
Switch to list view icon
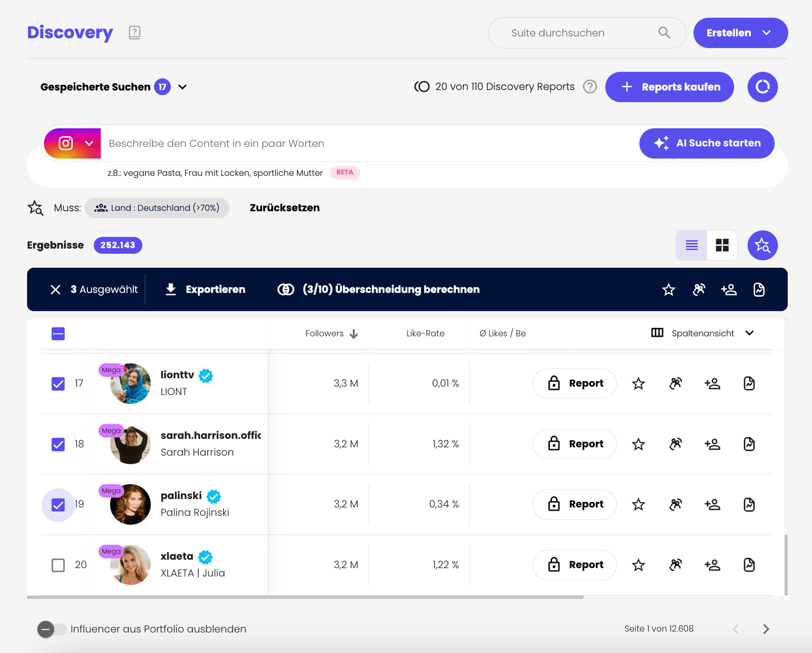[691, 245]
